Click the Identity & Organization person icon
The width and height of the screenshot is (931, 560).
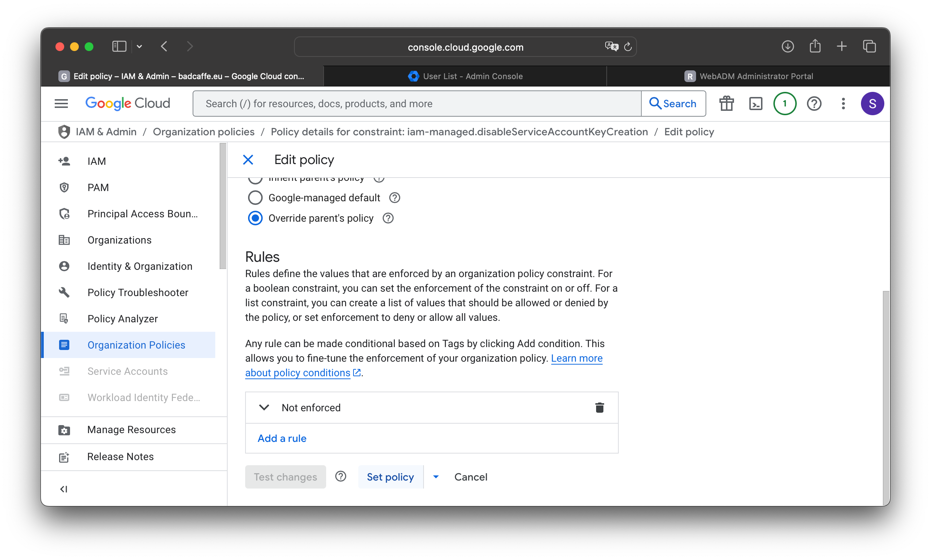point(64,266)
